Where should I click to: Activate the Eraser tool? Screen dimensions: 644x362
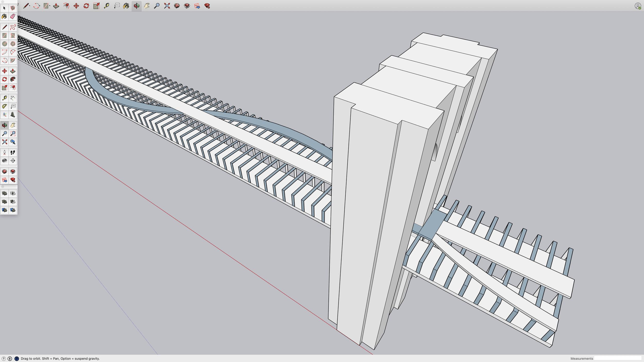(13, 17)
